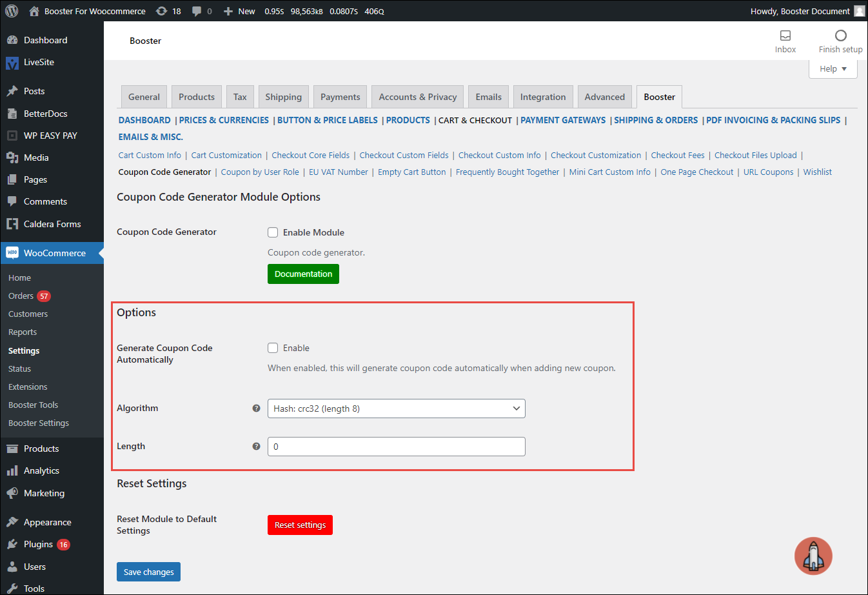Open the Coupon by User Role link
The width and height of the screenshot is (868, 595).
(x=260, y=172)
